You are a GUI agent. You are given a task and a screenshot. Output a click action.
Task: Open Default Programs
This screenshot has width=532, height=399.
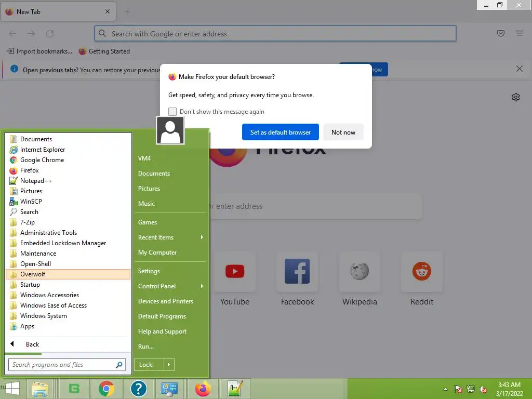170,316
